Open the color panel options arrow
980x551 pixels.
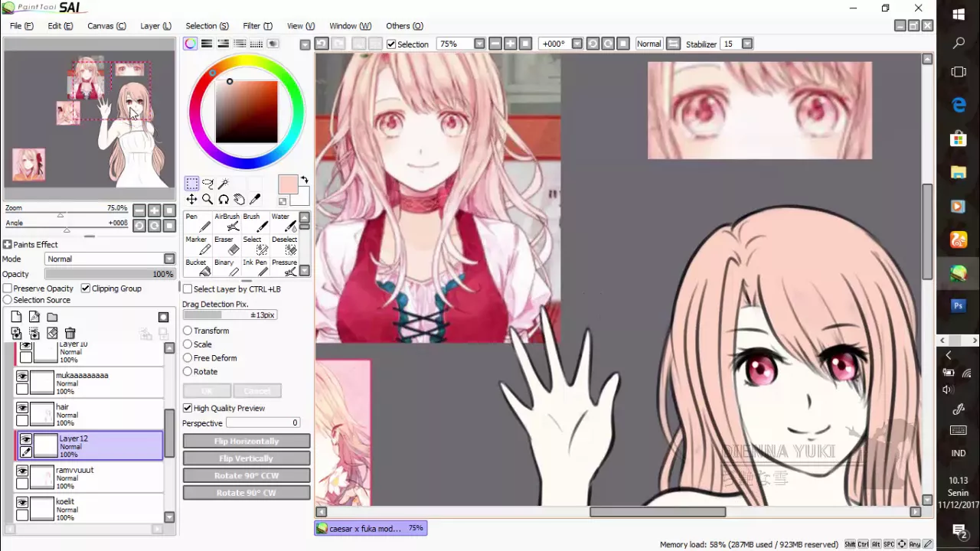point(305,44)
